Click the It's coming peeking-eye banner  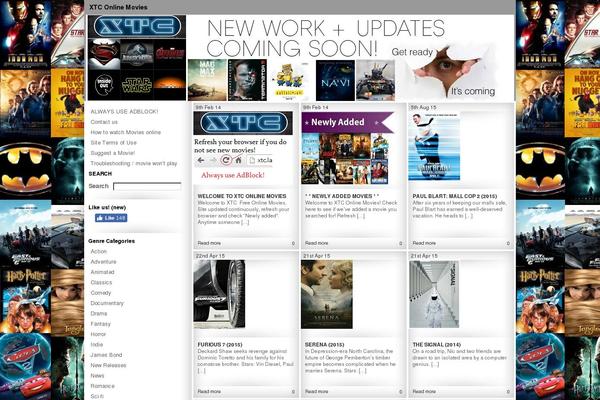(x=448, y=72)
